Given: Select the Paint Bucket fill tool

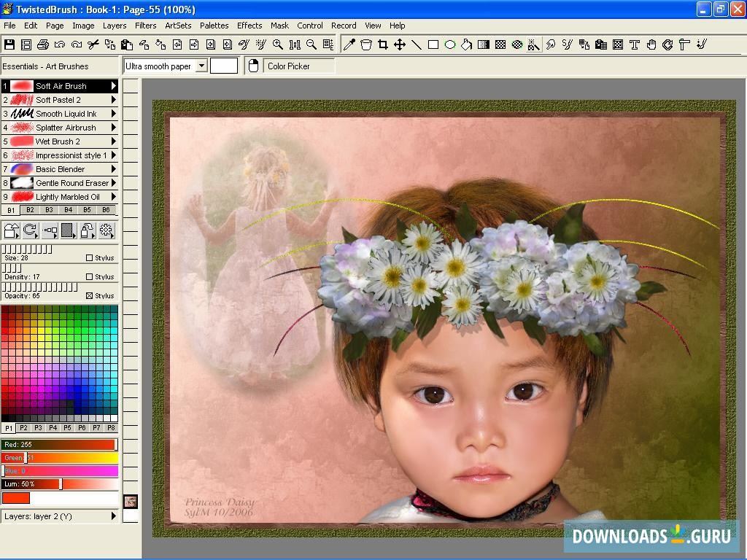Looking at the screenshot, I should (466, 44).
